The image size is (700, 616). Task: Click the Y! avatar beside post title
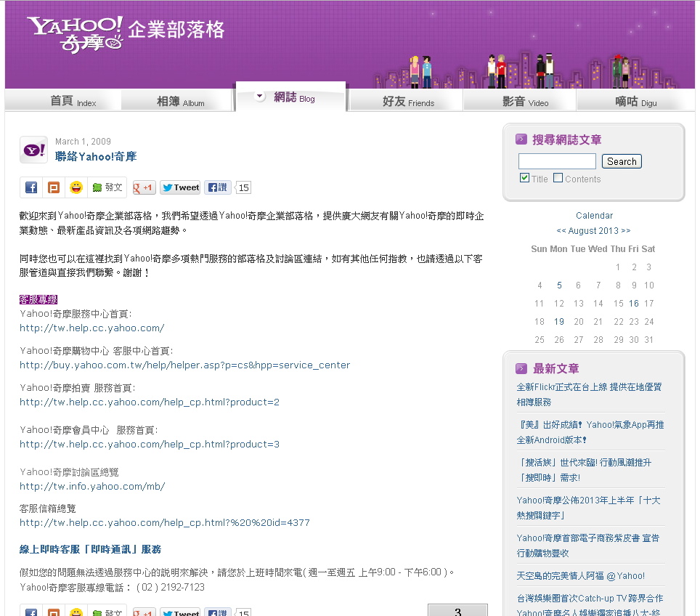coord(34,150)
